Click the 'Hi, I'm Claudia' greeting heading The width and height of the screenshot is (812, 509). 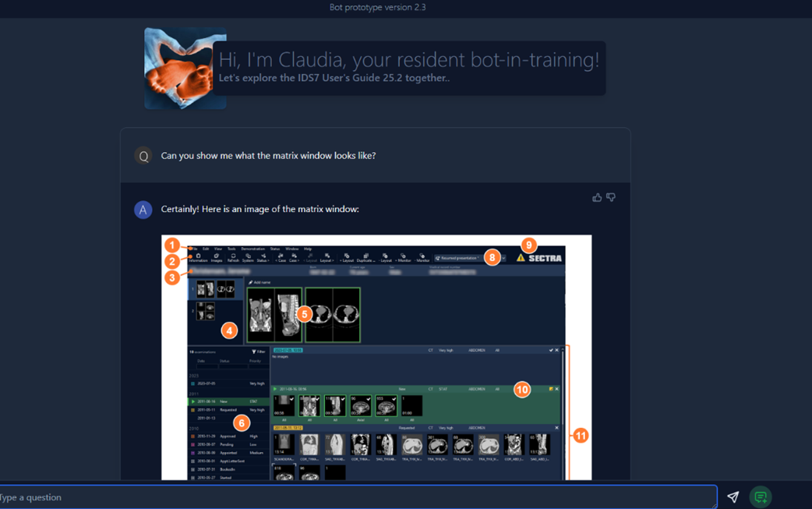408,60
